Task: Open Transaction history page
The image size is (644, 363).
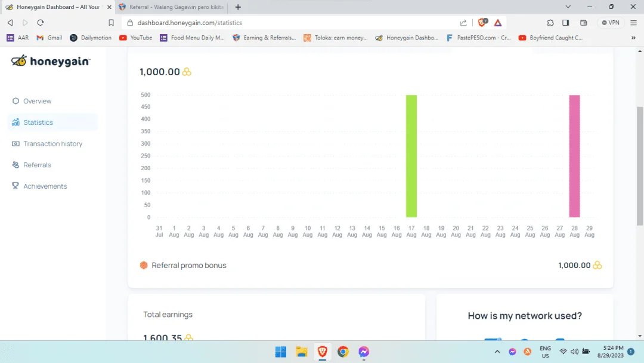Action: 52,144
